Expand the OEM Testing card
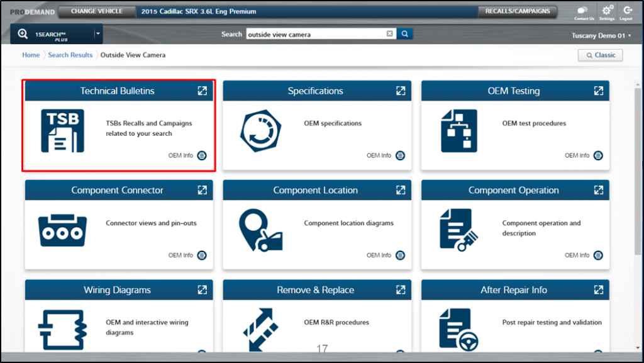 point(598,91)
